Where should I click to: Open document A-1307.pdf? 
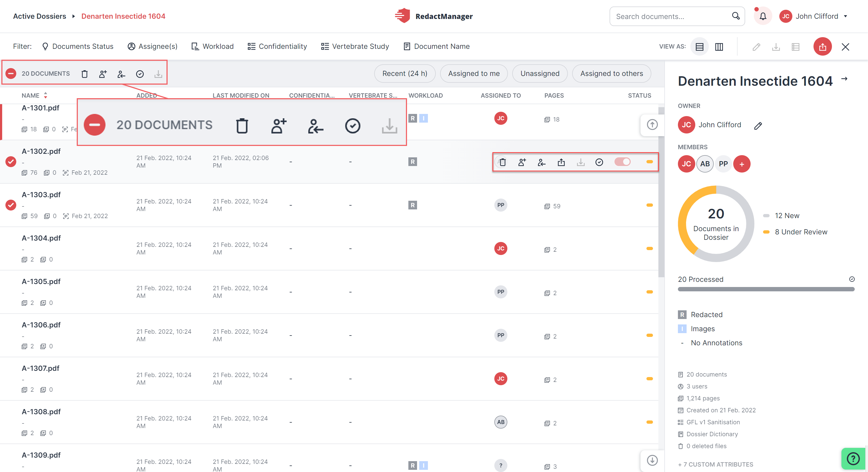pyautogui.click(x=40, y=368)
